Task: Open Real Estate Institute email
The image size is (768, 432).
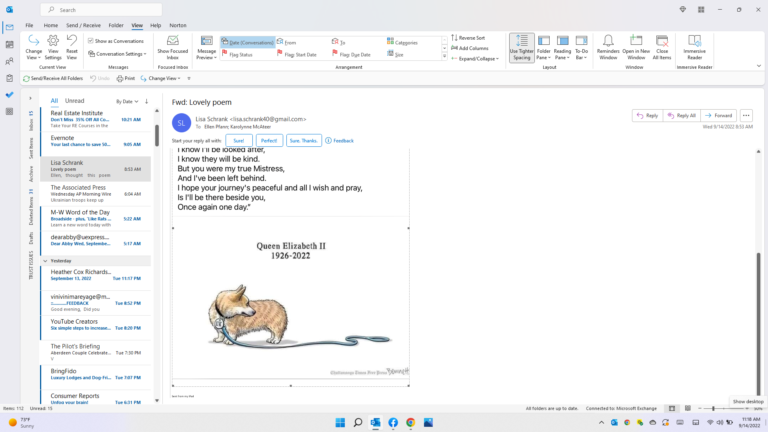Action: pyautogui.click(x=96, y=120)
